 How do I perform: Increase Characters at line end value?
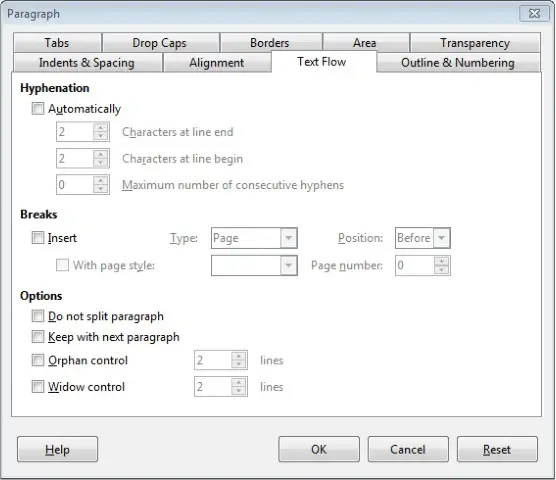pyautogui.click(x=101, y=128)
